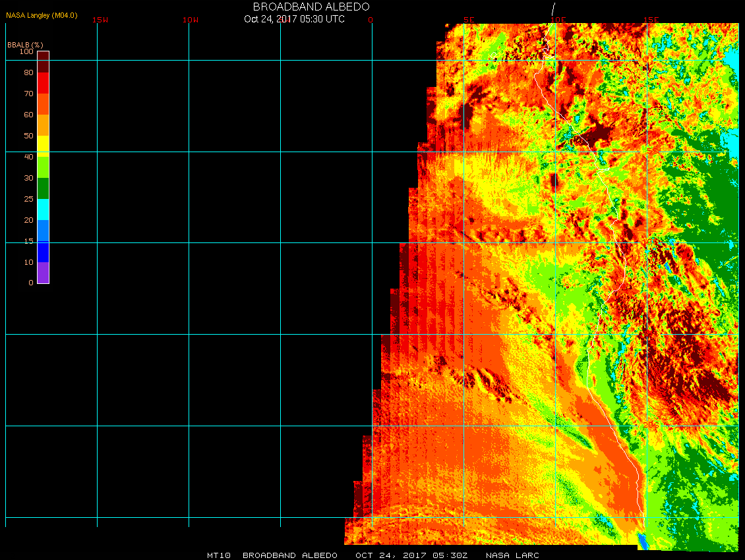The height and width of the screenshot is (560, 745).
Task: Click the 10E longitude label
Action: pyautogui.click(x=558, y=20)
